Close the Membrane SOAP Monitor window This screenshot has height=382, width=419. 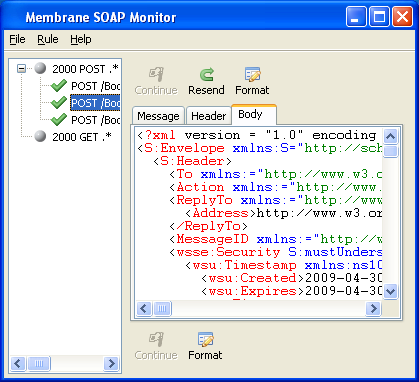402,16
